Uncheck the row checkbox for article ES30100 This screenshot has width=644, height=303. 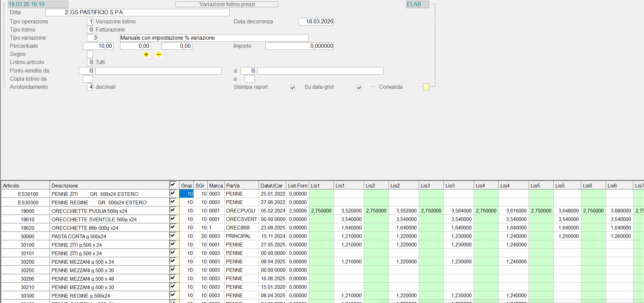tap(173, 193)
